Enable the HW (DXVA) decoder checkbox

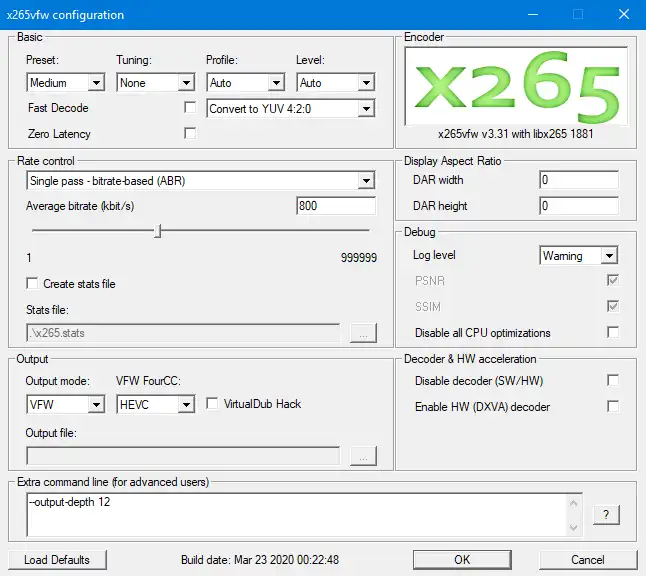tap(613, 406)
